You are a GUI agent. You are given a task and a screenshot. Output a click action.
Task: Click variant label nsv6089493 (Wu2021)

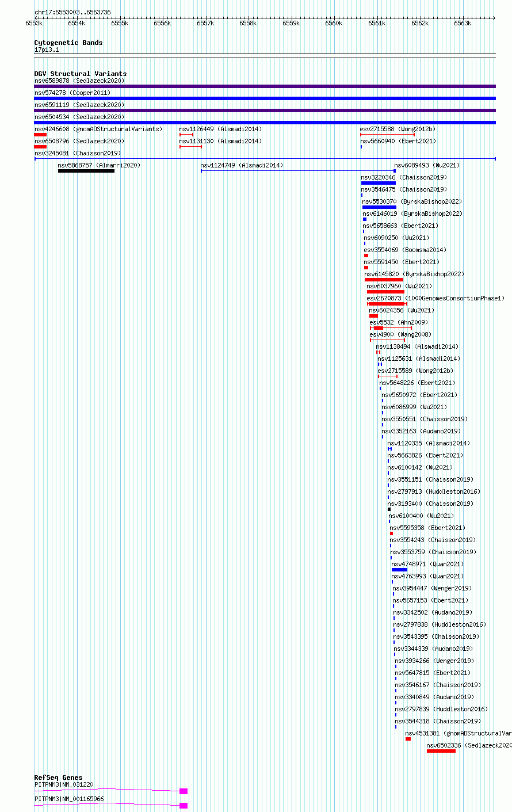click(x=427, y=165)
